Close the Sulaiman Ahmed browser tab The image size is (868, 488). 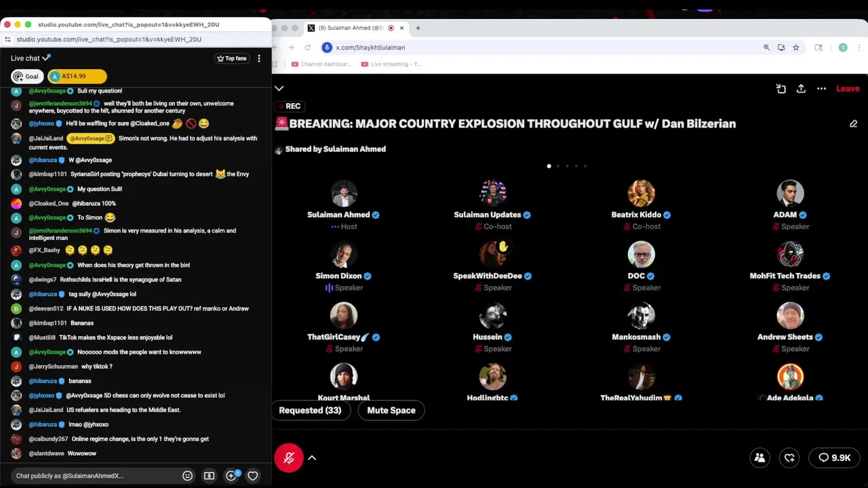click(401, 28)
